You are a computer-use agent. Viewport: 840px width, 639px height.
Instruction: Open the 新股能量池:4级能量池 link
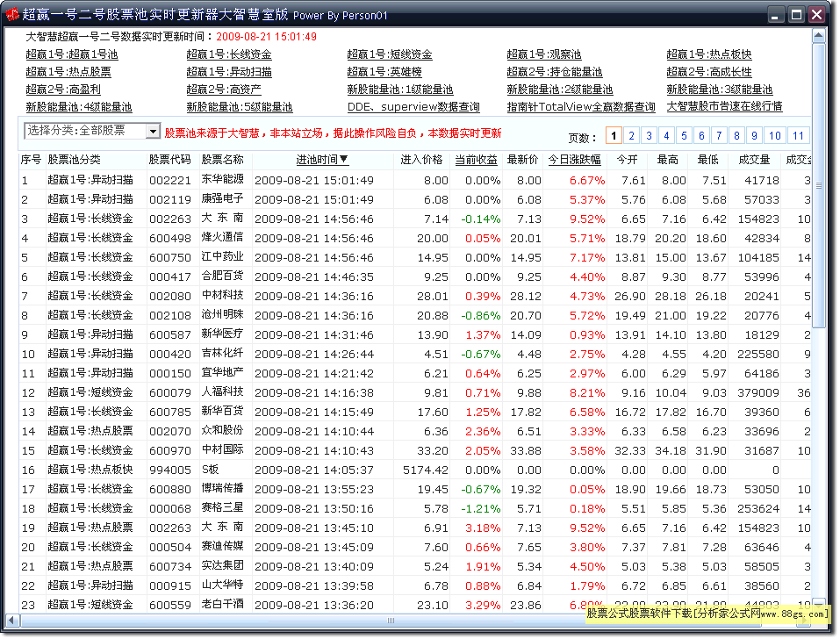pos(78,107)
